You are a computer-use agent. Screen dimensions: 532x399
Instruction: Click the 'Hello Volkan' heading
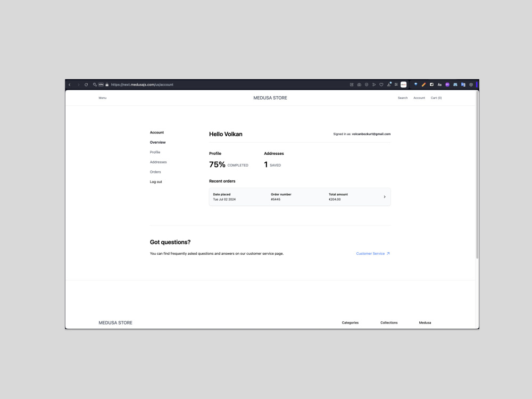(x=226, y=135)
